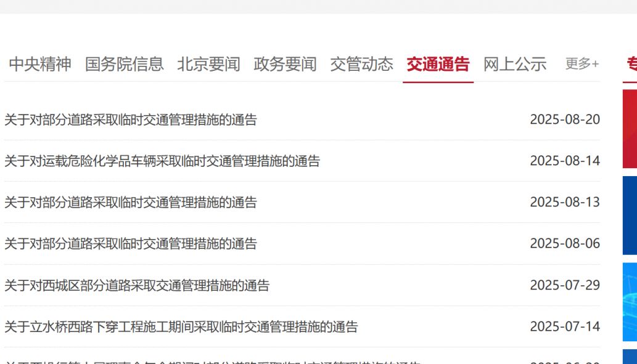The height and width of the screenshot is (364, 637).
Task: Click the 更多+ link for more notices
Action: click(x=582, y=63)
